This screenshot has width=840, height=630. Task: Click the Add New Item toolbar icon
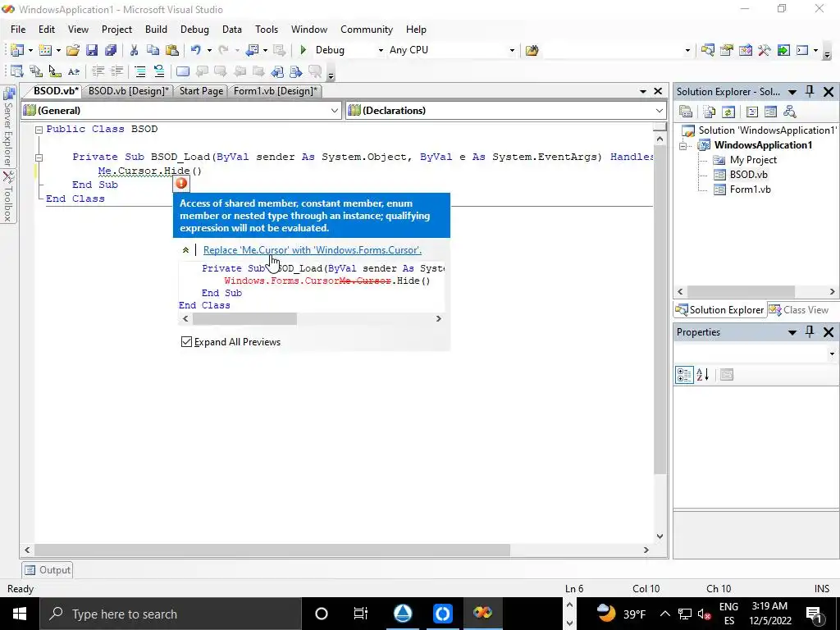click(x=45, y=50)
